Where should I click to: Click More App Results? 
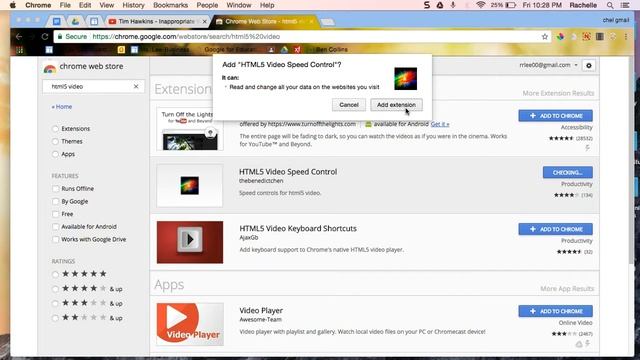coord(567,289)
